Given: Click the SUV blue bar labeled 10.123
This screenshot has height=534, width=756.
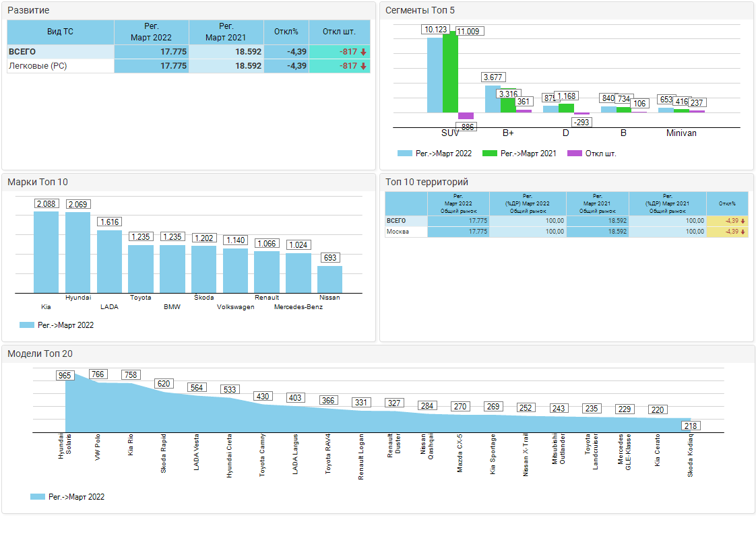Looking at the screenshot, I should 435,75.
